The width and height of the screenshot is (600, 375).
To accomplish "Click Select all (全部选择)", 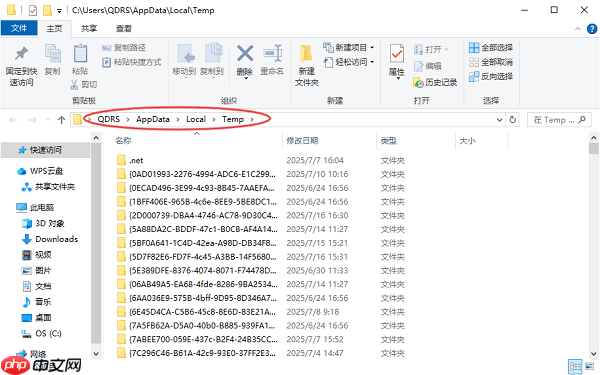I will [x=491, y=48].
